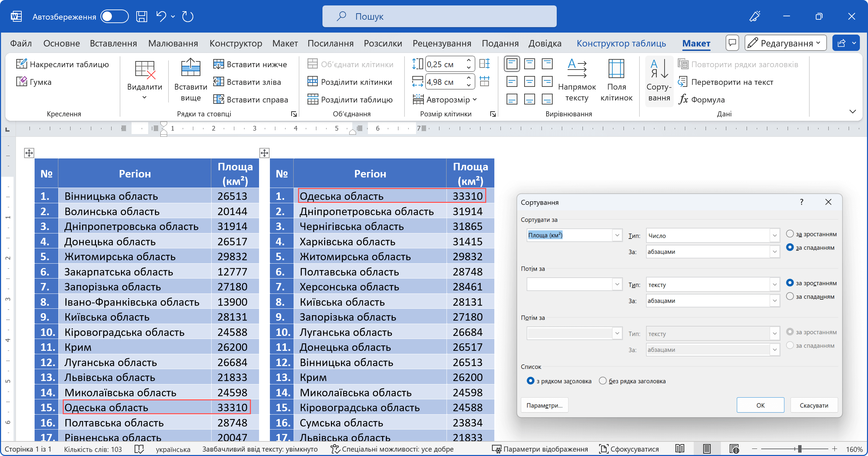Select first-level ascending (за зростанням) radio
This screenshot has height=456, width=868.
click(790, 234)
